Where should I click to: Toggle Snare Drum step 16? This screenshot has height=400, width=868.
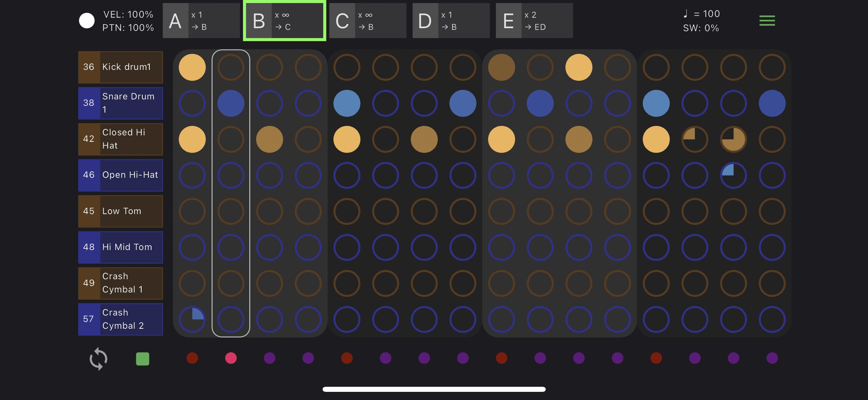coord(772,103)
